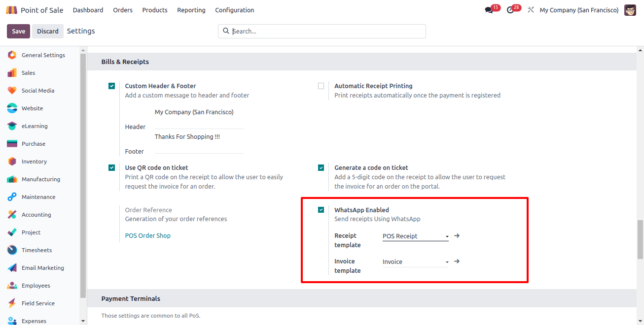
Task: Open the conversations messages icon
Action: pyautogui.click(x=489, y=10)
